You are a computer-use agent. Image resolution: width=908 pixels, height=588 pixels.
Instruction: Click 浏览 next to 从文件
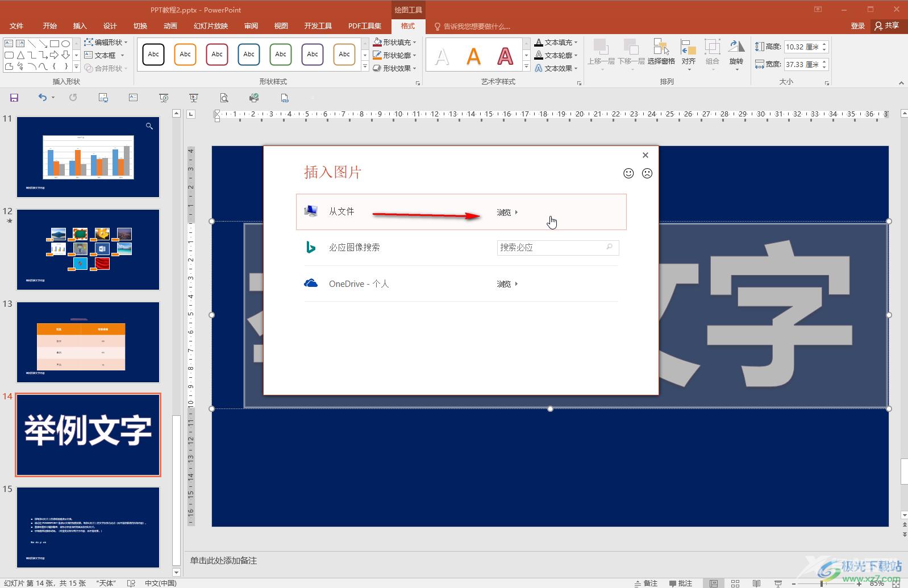click(x=507, y=212)
